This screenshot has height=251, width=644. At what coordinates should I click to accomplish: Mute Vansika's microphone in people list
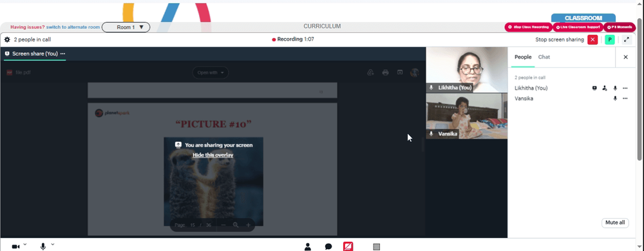click(615, 98)
